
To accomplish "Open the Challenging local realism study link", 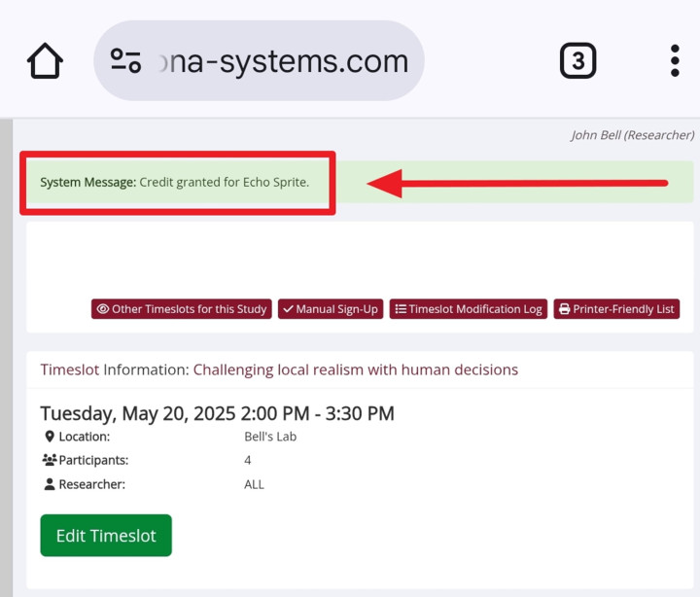I will pyautogui.click(x=356, y=369).
